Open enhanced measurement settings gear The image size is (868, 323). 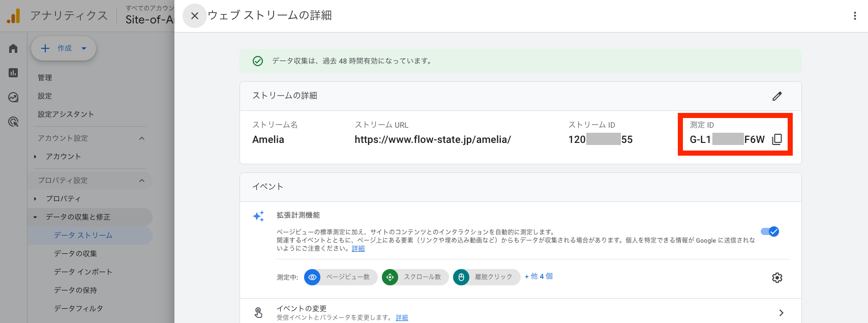(x=776, y=278)
